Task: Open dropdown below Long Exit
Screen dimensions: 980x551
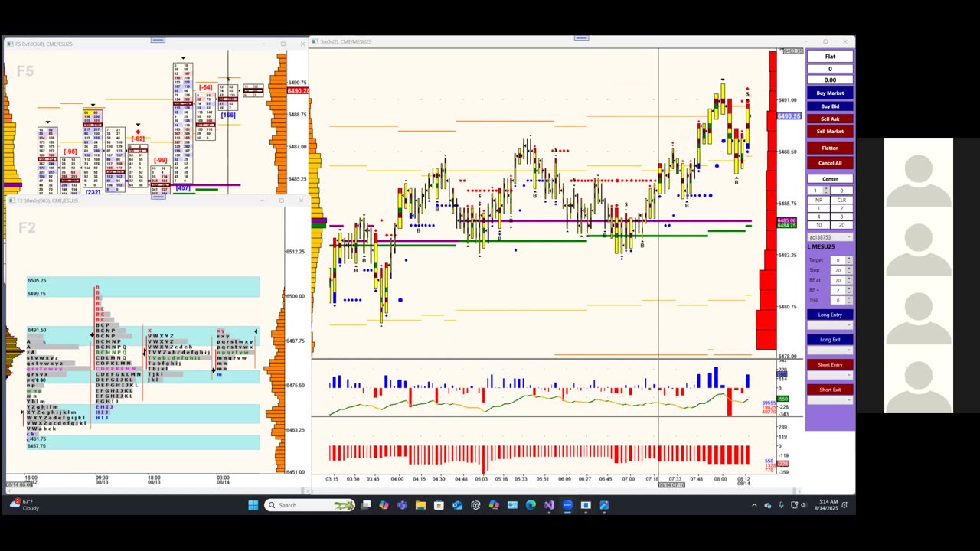Action: [x=830, y=350]
